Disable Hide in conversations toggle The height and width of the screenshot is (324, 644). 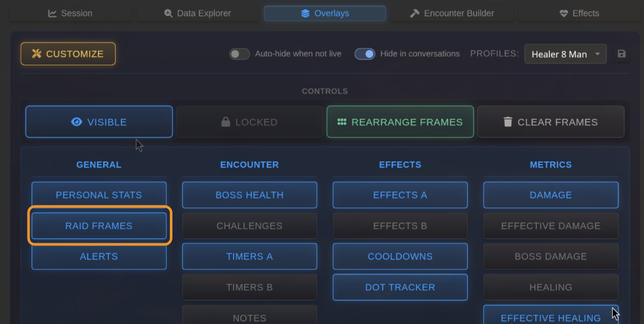point(365,54)
